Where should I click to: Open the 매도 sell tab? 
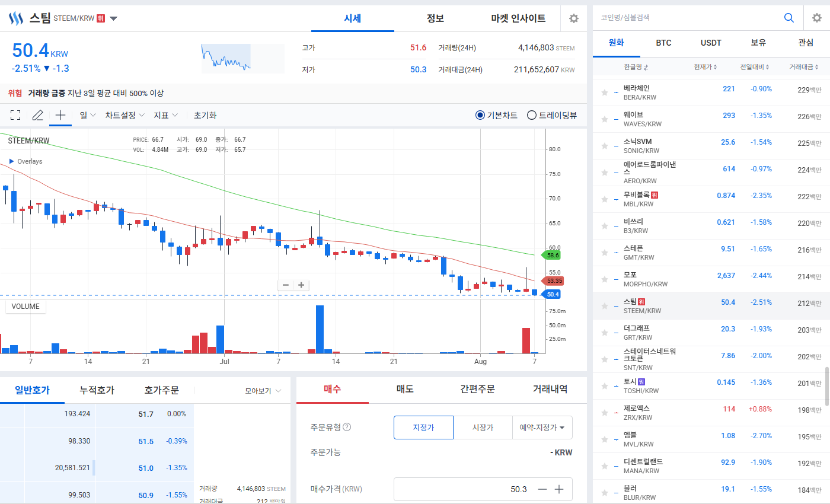(405, 389)
